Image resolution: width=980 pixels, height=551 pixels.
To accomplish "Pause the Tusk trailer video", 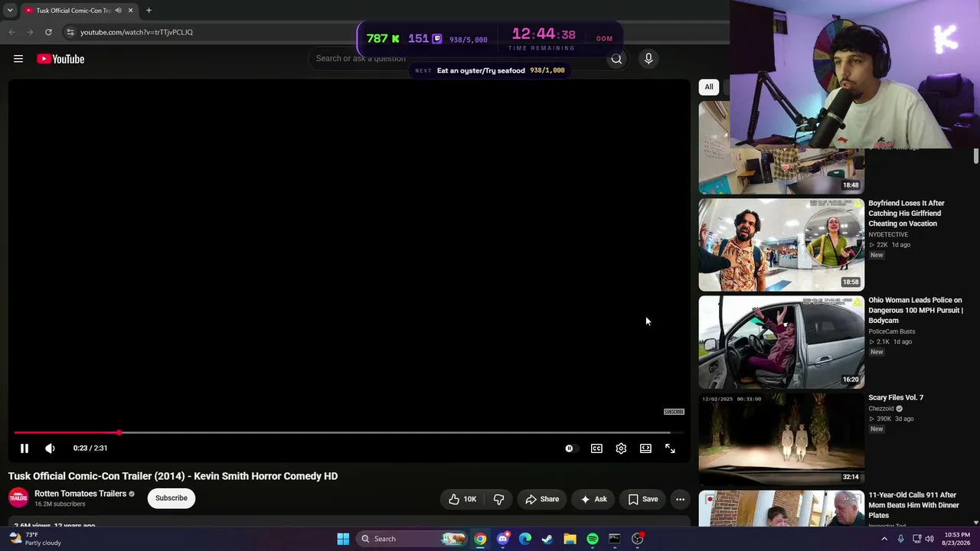I will click(24, 448).
